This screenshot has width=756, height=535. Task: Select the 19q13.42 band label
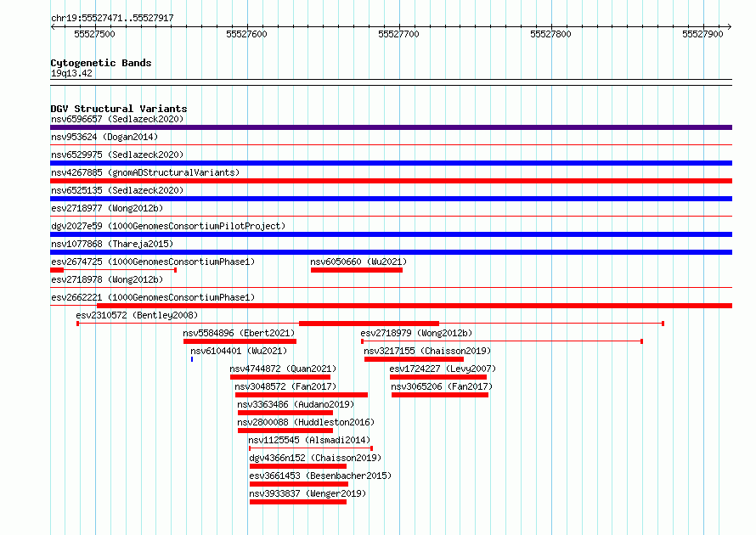coord(71,73)
